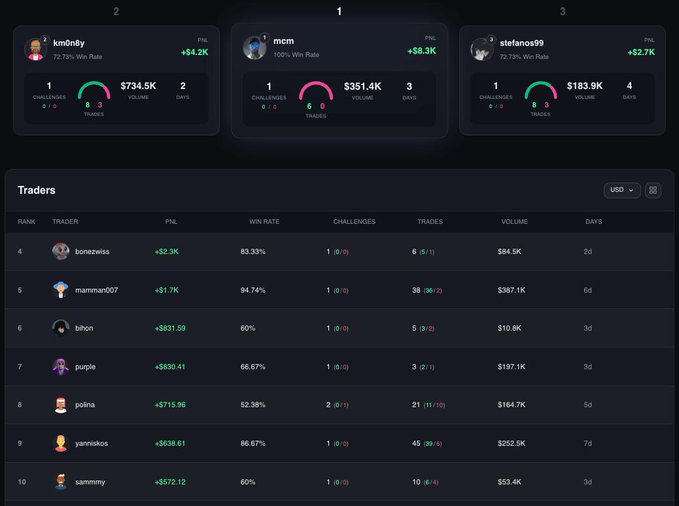Click bihon's dark avatar icon

click(61, 328)
